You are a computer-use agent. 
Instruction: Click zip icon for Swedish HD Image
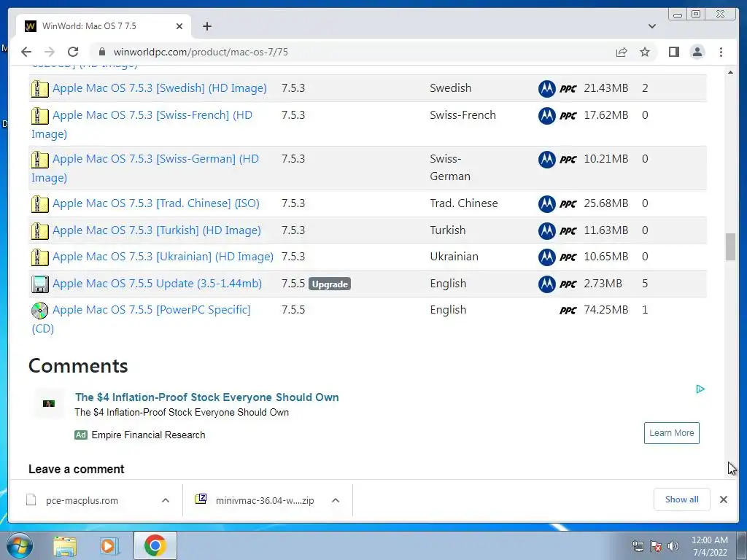(39, 88)
